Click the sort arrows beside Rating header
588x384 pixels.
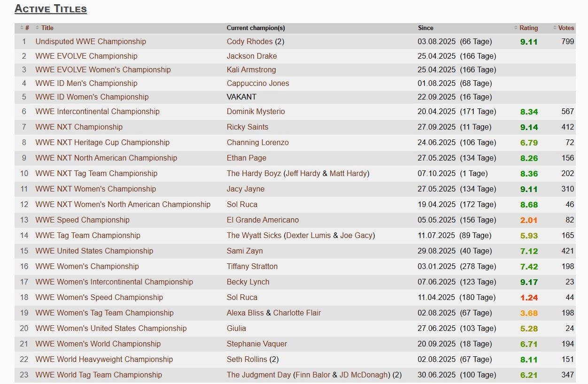[516, 28]
